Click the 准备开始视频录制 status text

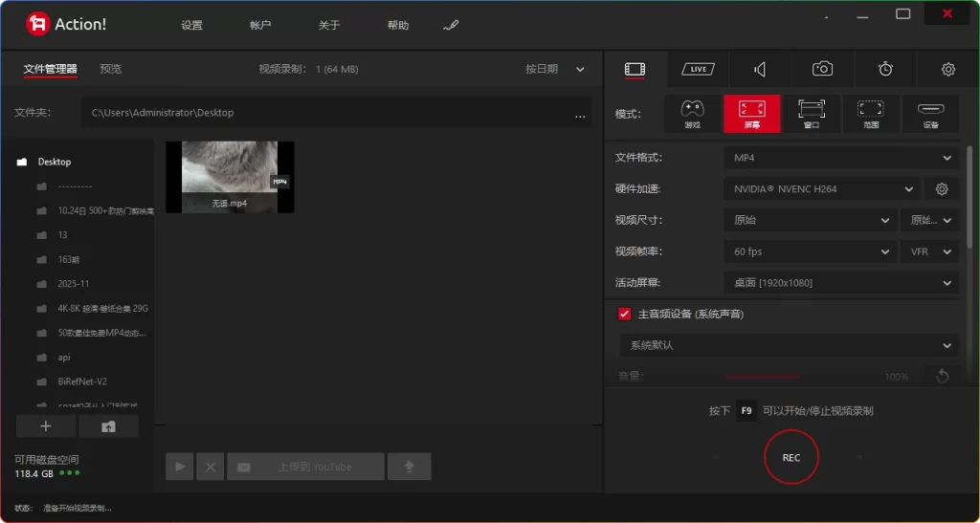(x=78, y=508)
